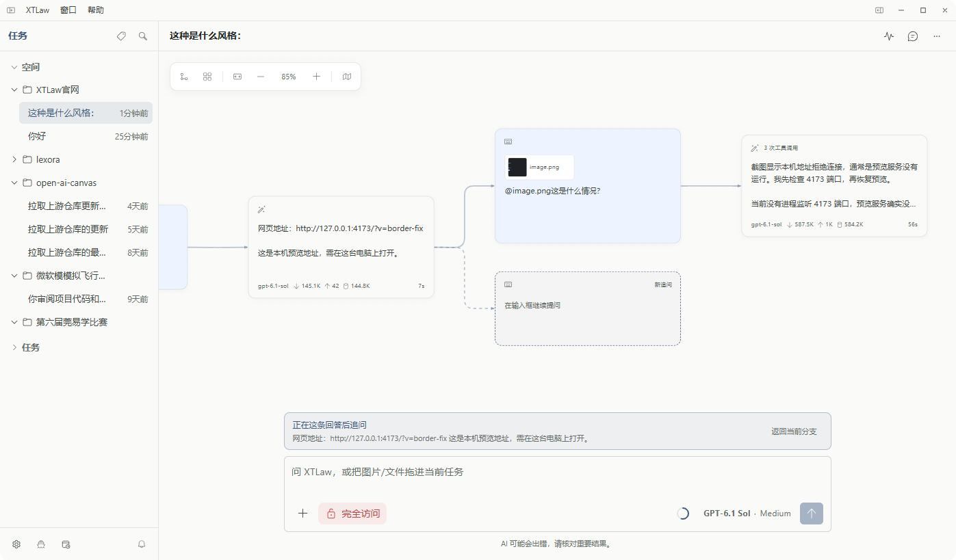The width and height of the screenshot is (956, 560).
Task: Switch canvas to branch tree layout
Action: 184,77
